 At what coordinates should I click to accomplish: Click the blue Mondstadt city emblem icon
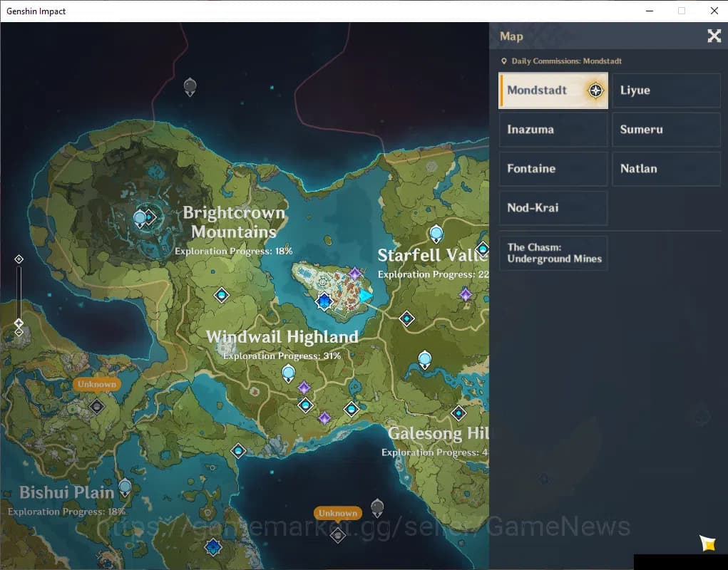point(324,301)
